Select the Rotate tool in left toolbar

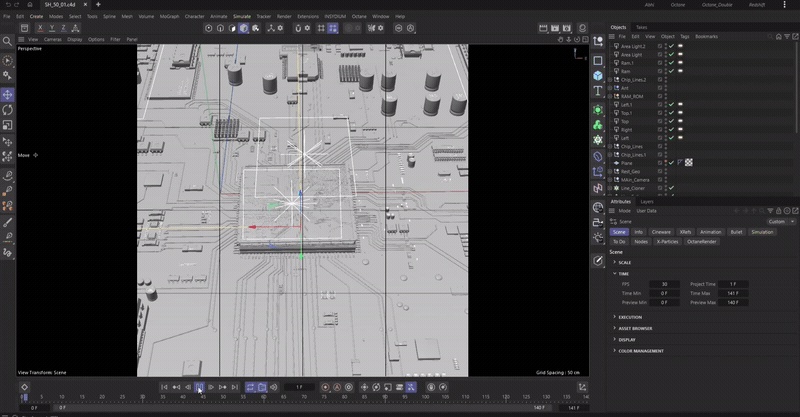(x=8, y=110)
